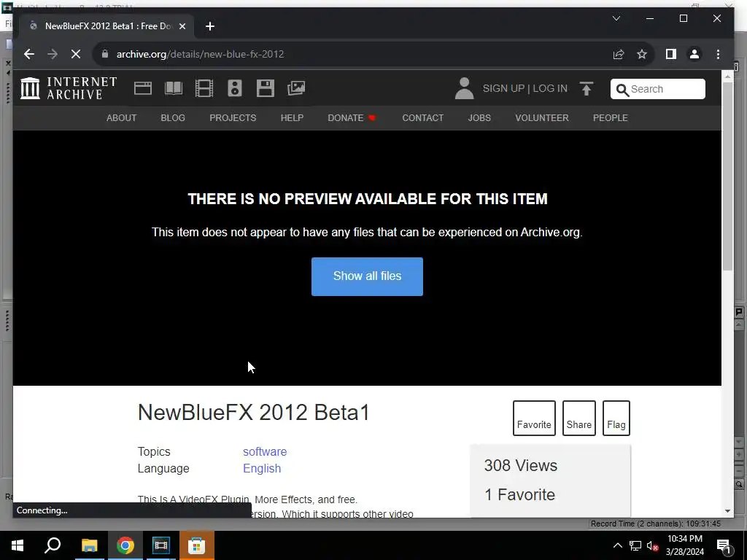Click the 1 Favorite text

(519, 495)
